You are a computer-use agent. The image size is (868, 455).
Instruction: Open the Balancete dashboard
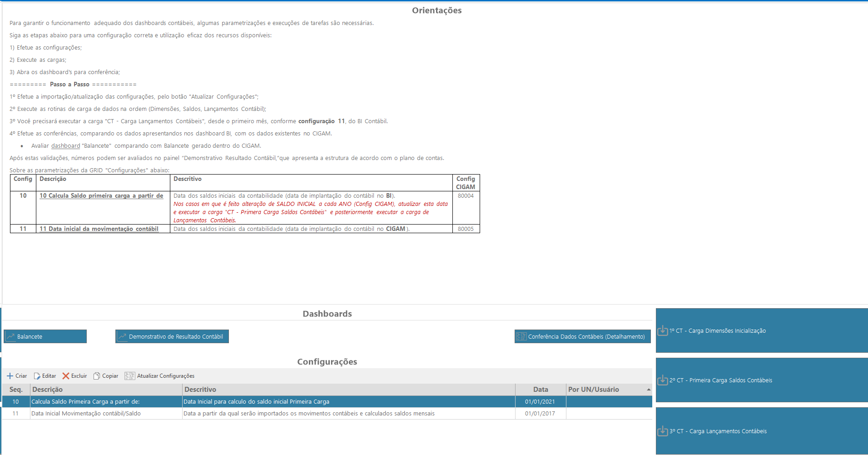45,336
